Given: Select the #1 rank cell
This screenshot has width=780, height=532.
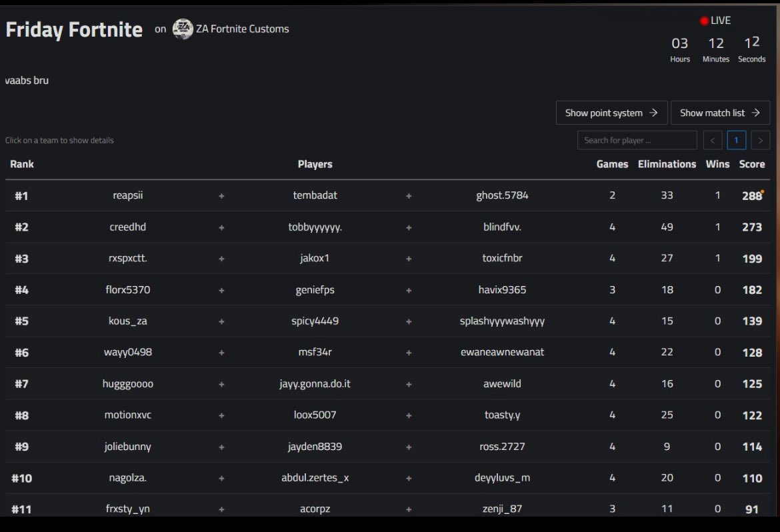Looking at the screenshot, I should pyautogui.click(x=21, y=196).
